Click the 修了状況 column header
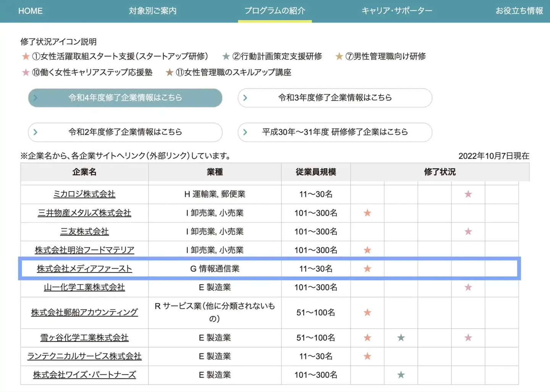550x392 pixels. click(x=440, y=172)
